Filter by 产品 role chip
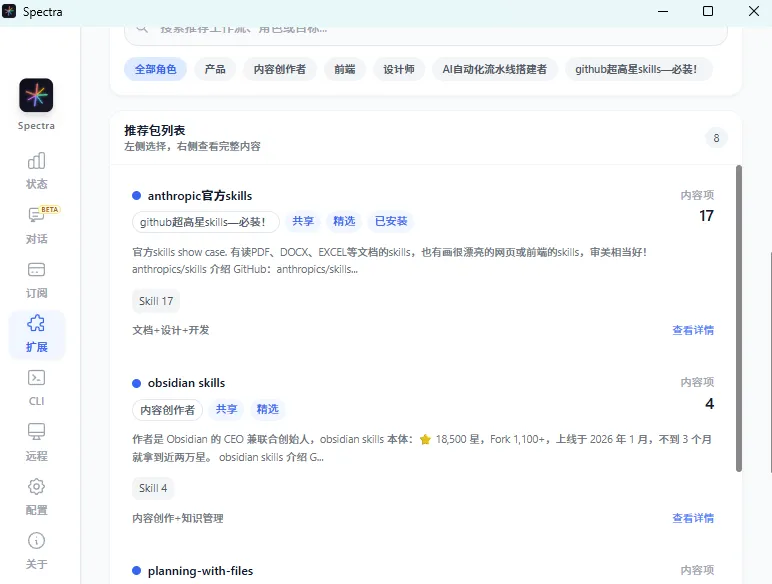The height and width of the screenshot is (584, 772). pyautogui.click(x=215, y=69)
